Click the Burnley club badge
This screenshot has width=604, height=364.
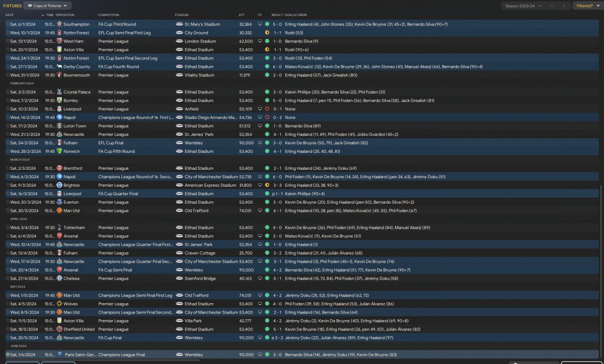tap(59, 100)
